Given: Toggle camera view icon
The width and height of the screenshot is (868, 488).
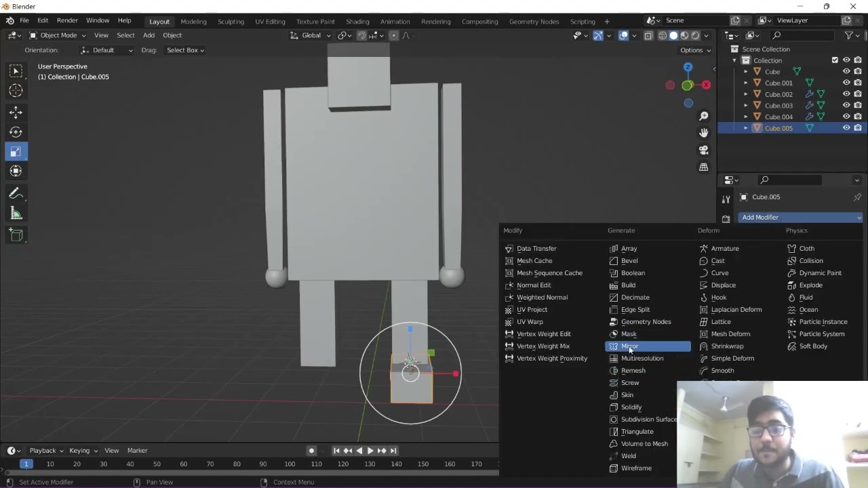Looking at the screenshot, I should point(704,150).
